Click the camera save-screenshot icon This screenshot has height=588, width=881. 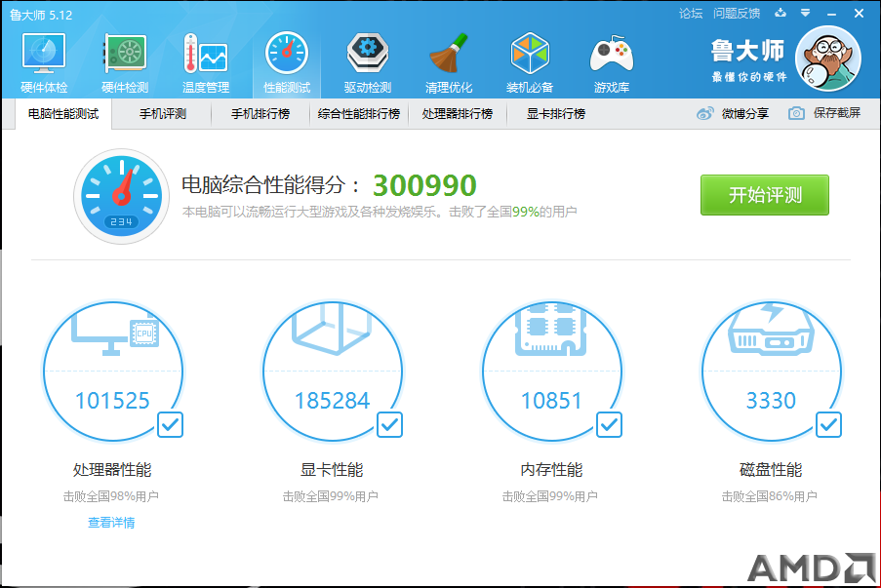796,113
